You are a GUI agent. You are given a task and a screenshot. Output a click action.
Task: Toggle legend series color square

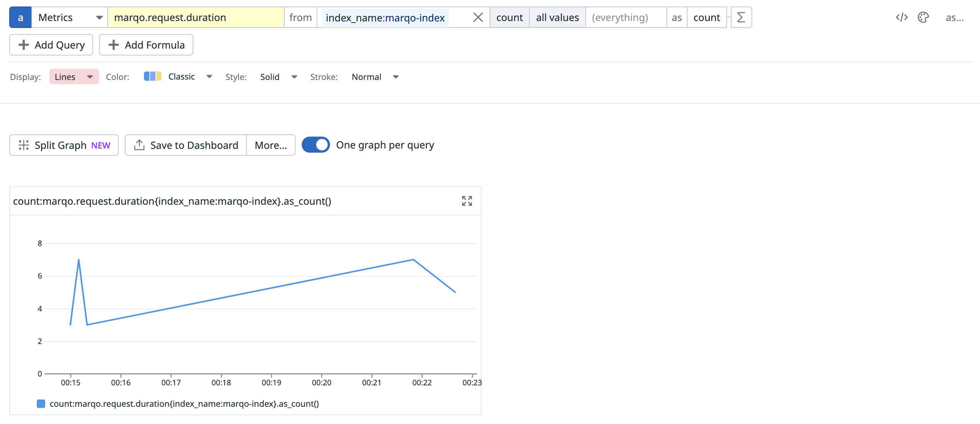[x=41, y=404]
